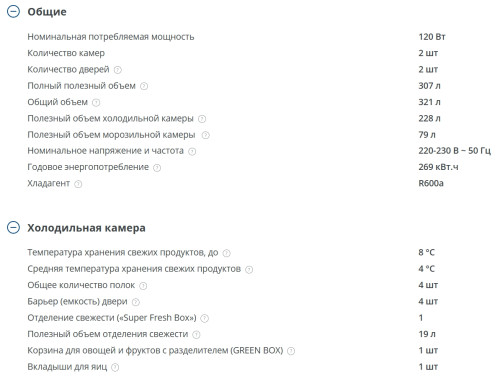
Task: Click the Общие section heading
Action: pos(47,12)
